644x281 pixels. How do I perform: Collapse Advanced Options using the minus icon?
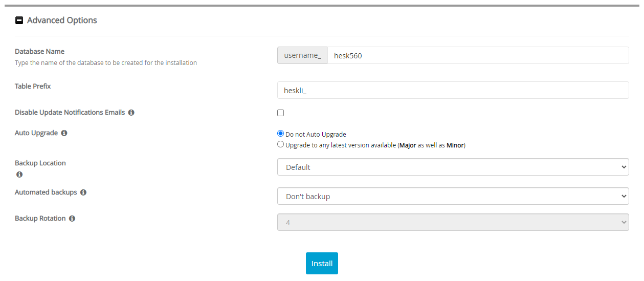click(x=19, y=20)
